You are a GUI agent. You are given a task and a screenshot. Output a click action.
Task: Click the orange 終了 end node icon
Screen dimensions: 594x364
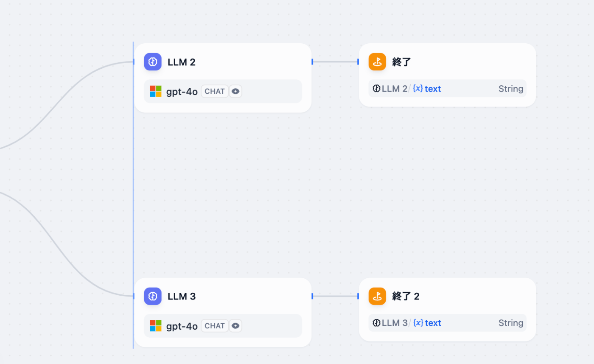point(377,62)
